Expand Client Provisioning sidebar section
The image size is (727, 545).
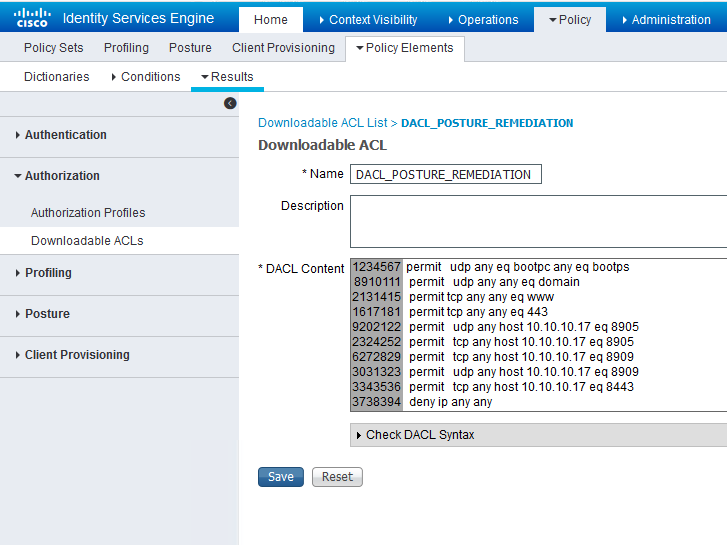click(x=72, y=355)
